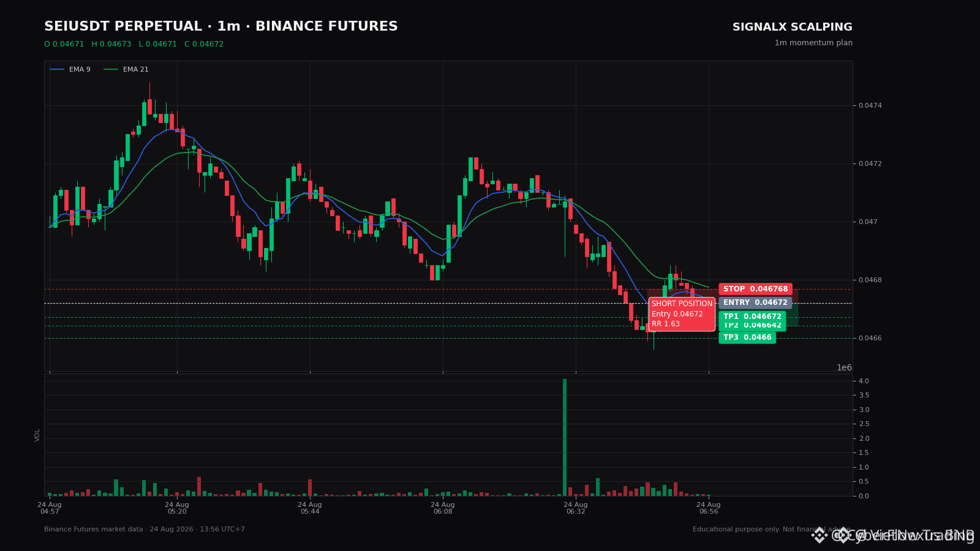Viewport: 980px width, 551px height.
Task: Click the gray ENTRY 0.04672 tag
Action: click(755, 302)
